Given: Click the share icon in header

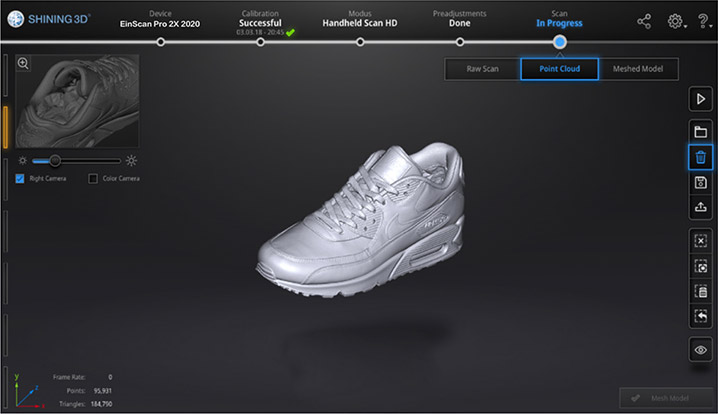Looking at the screenshot, I should (643, 21).
